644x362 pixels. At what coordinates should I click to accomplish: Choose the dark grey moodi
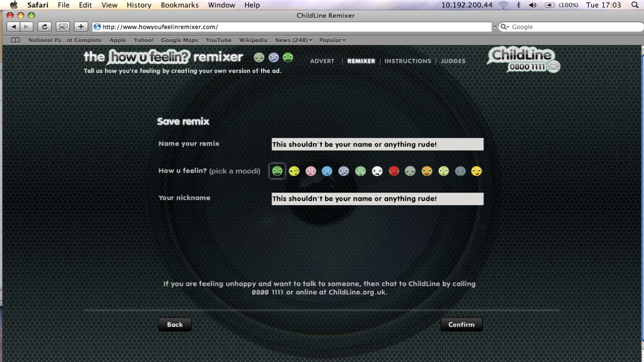(460, 171)
